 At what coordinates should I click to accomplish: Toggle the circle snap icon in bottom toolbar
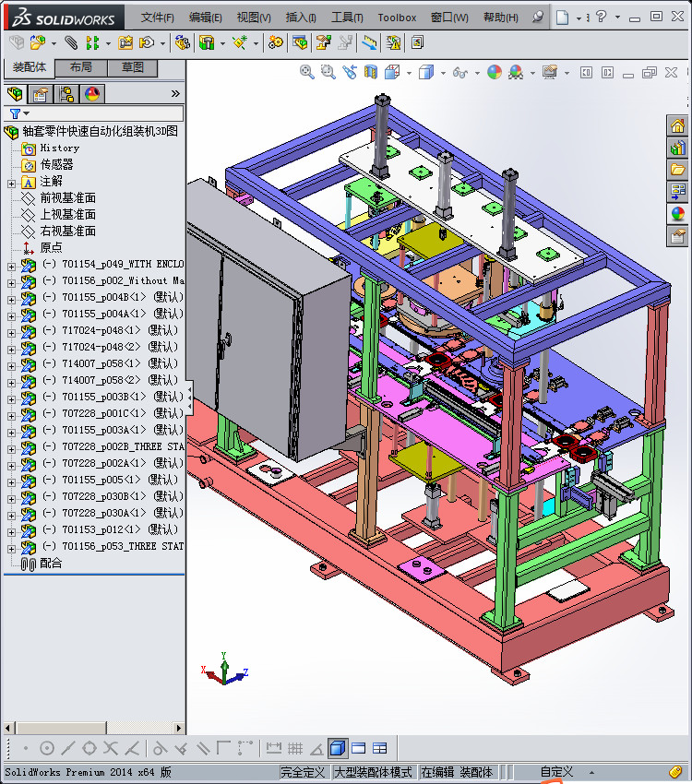(x=47, y=749)
